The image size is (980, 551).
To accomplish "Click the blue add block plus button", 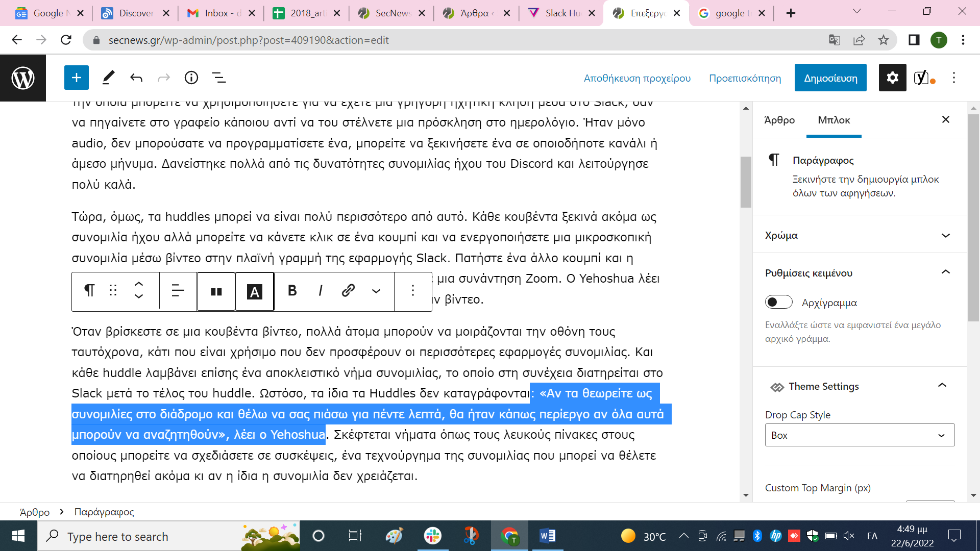I will point(77,78).
